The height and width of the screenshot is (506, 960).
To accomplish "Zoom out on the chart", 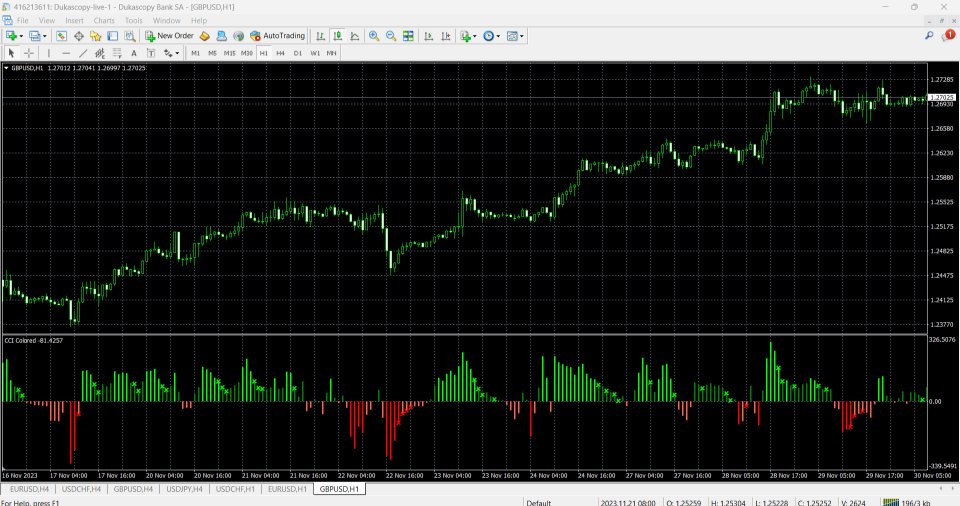I will pyautogui.click(x=391, y=36).
